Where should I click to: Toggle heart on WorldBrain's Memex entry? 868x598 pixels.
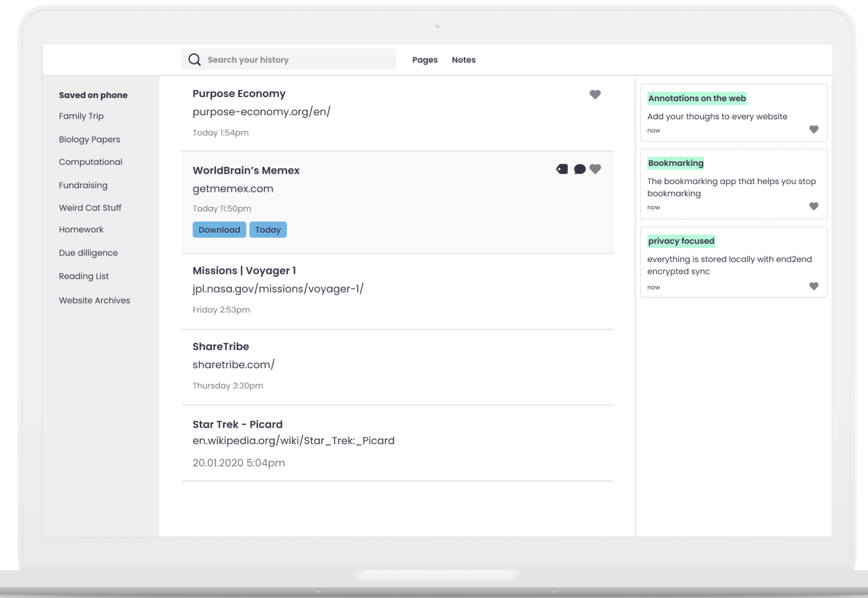[x=596, y=169]
